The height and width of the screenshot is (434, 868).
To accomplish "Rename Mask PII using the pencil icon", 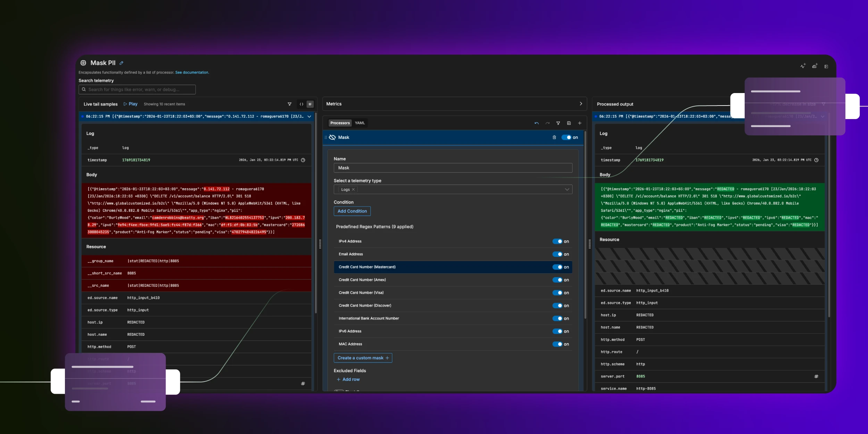I will pos(121,63).
